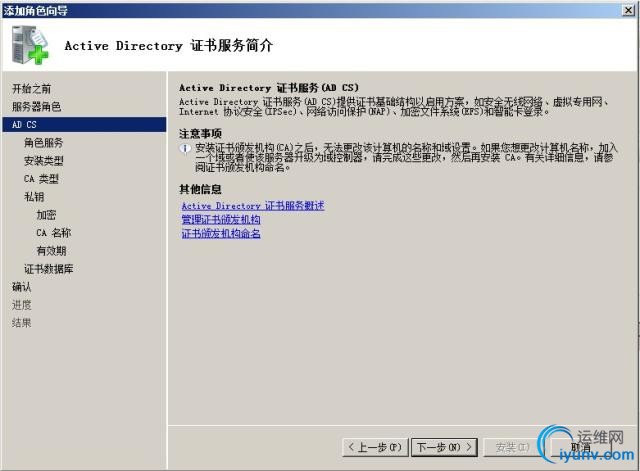Select the AD CS step
The width and height of the screenshot is (640, 471).
tap(84, 124)
